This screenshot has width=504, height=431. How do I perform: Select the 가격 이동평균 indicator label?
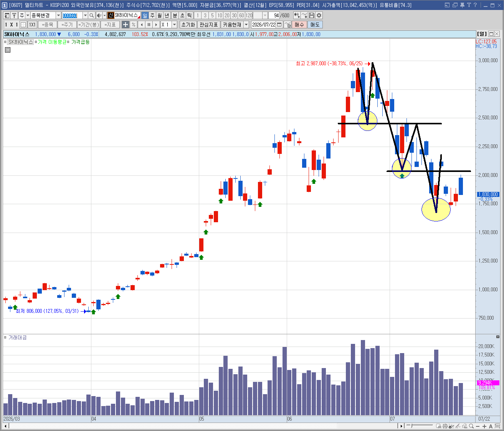click(x=52, y=42)
